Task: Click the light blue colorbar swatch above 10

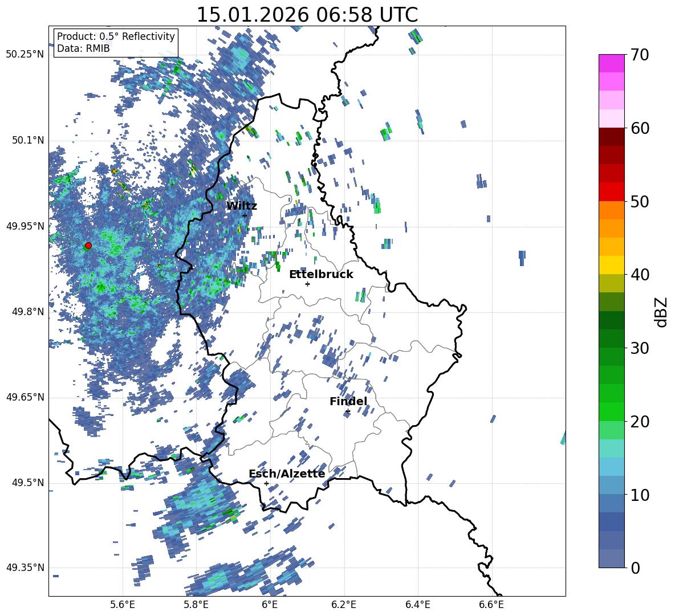Action: tap(611, 485)
